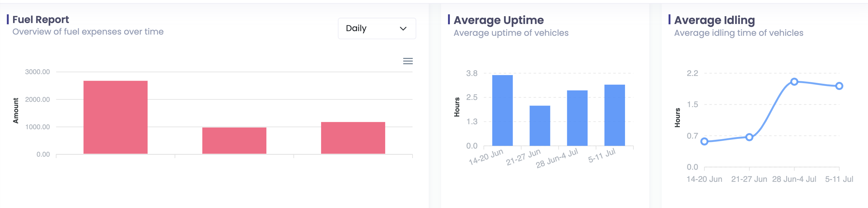Select the shortest pink fuel bar
This screenshot has width=868, height=208.
point(234,140)
